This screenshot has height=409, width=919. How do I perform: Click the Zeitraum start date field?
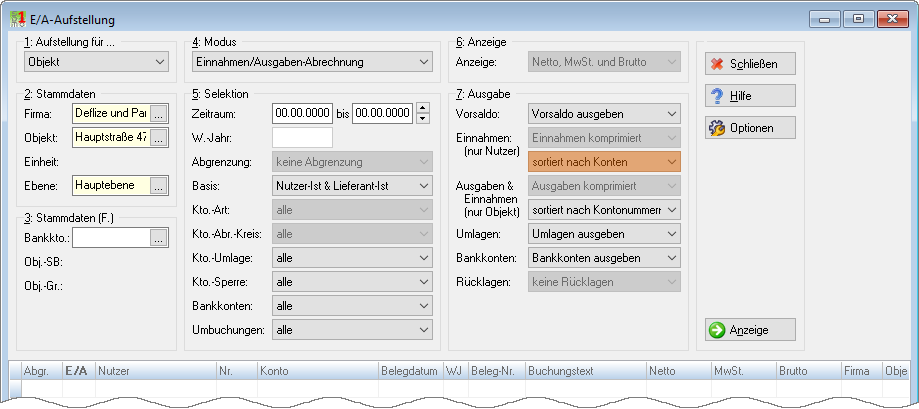tap(302, 114)
